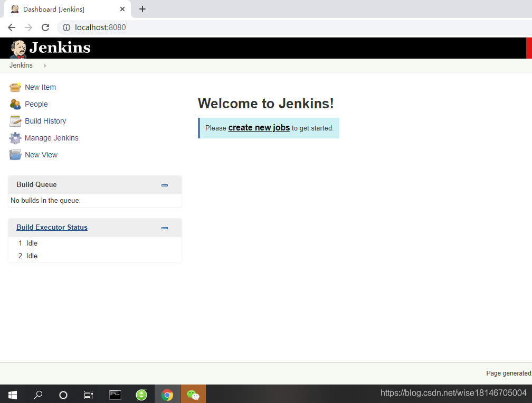Open Windows taskbar search
Image resolution: width=532 pixels, height=403 pixels.
(38, 395)
